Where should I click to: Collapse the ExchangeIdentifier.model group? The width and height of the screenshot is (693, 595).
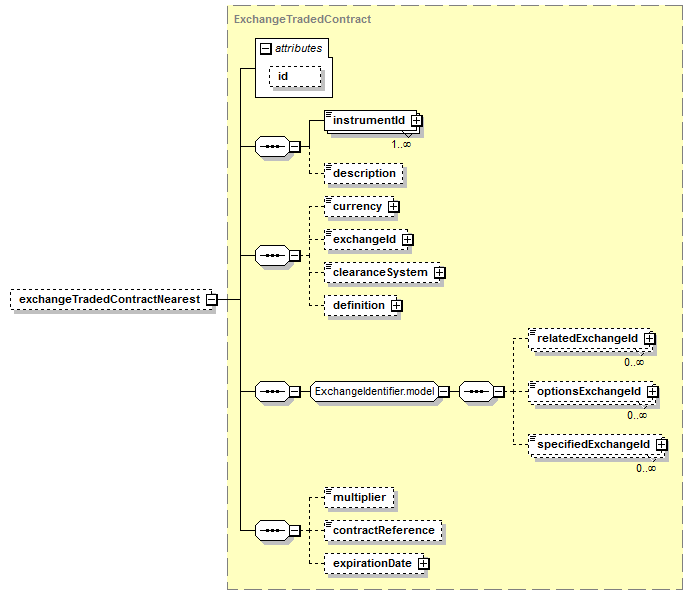(443, 391)
